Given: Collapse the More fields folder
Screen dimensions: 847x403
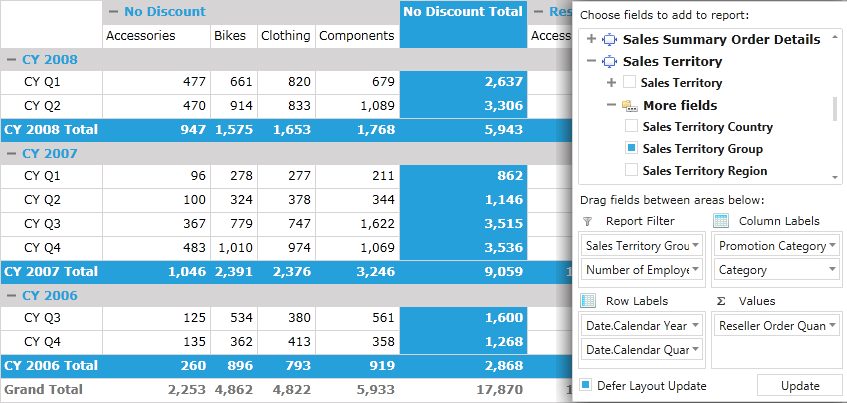Looking at the screenshot, I should tap(611, 105).
